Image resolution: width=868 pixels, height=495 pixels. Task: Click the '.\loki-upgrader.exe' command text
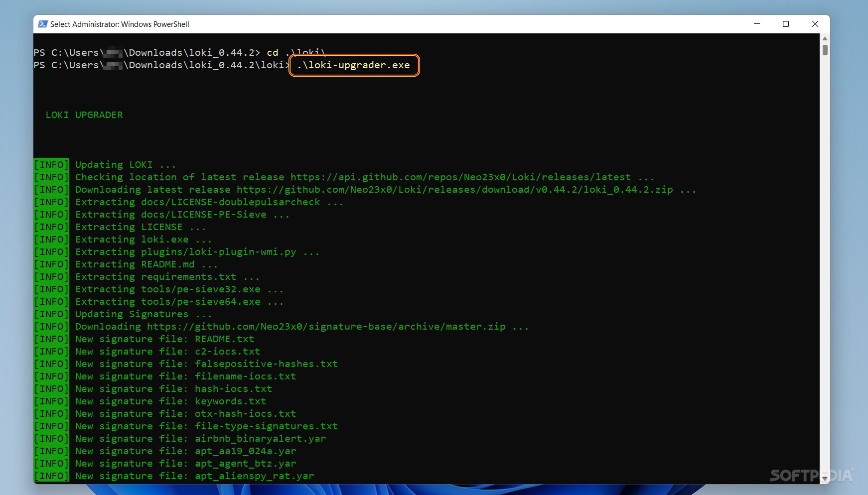354,65
